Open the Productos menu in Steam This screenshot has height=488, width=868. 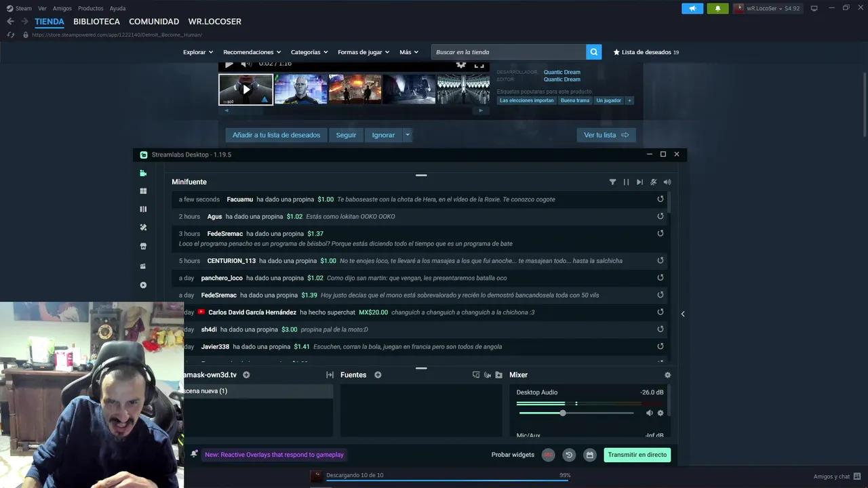pyautogui.click(x=91, y=8)
